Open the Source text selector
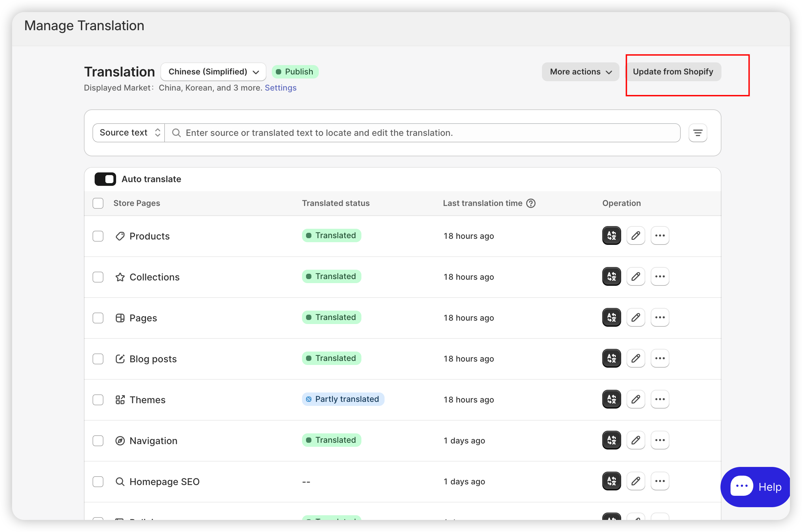Viewport: 802px width, 532px height. [x=129, y=132]
